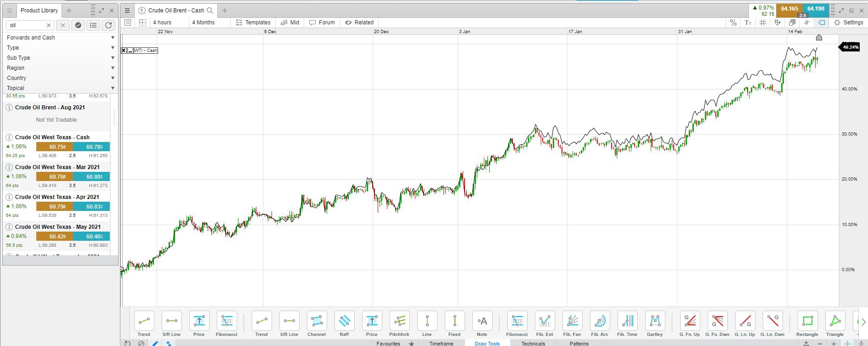Toggle the chart grid lines
Screen dimensions: 868x346
click(763, 23)
